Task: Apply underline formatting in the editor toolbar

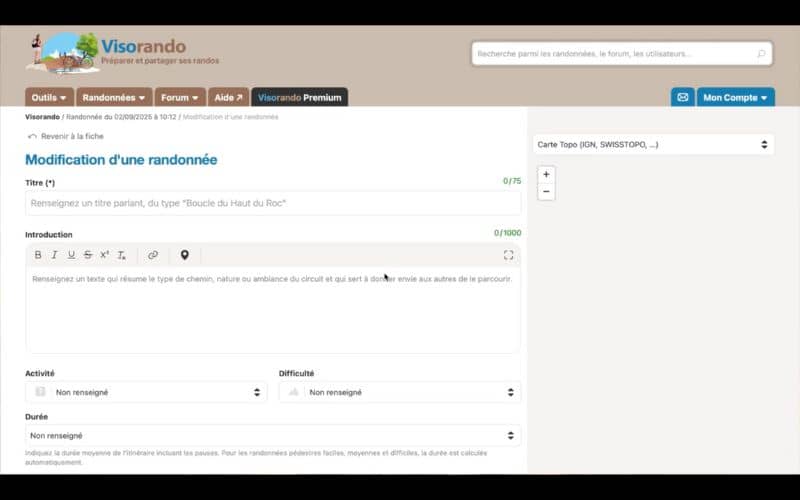Action: [71, 255]
